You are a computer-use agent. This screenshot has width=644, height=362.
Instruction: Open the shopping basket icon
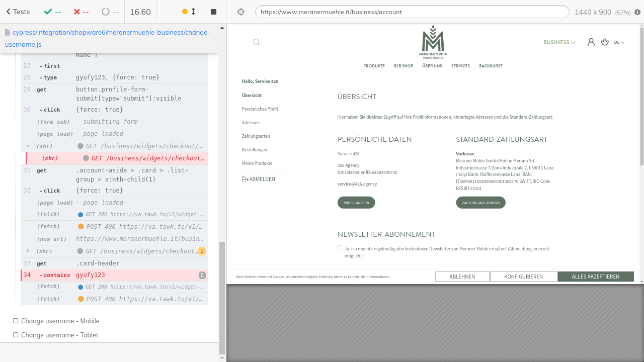coord(605,42)
